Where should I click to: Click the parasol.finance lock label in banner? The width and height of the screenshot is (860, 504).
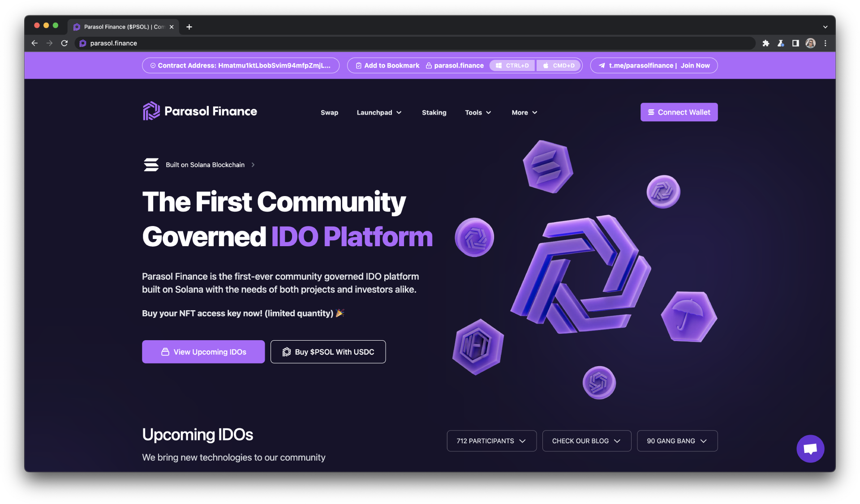[455, 65]
